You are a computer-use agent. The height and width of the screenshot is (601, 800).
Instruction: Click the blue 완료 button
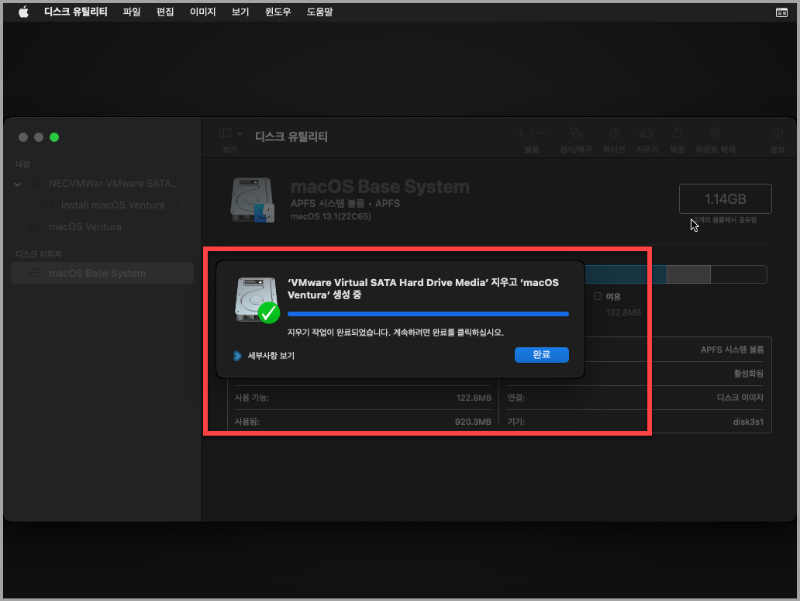541,355
